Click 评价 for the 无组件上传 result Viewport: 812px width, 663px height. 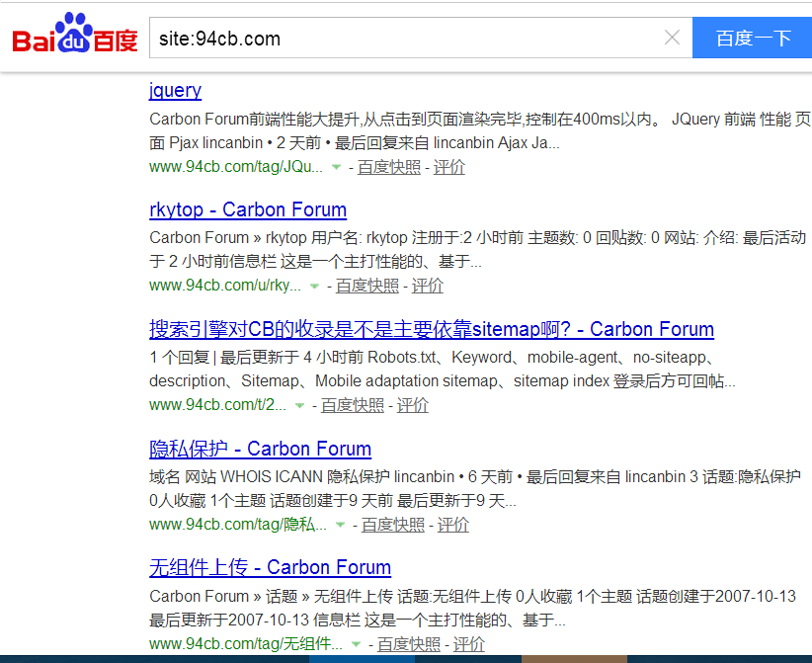[468, 644]
